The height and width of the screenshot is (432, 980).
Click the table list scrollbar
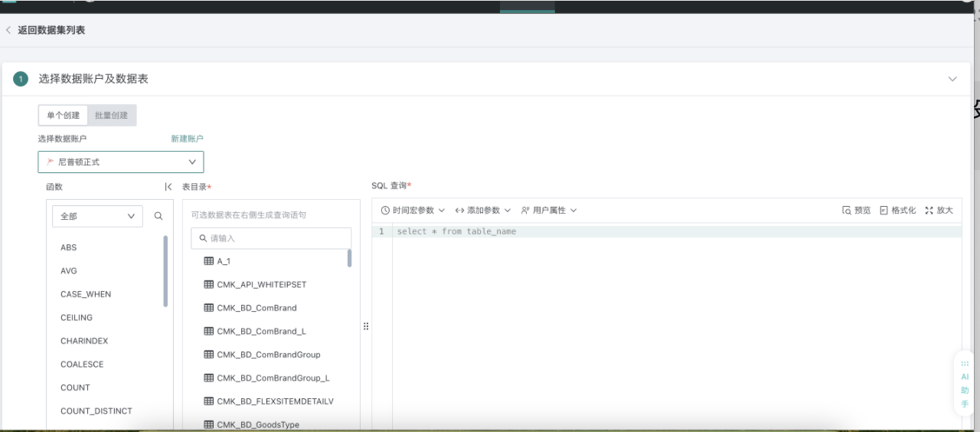coord(350,258)
